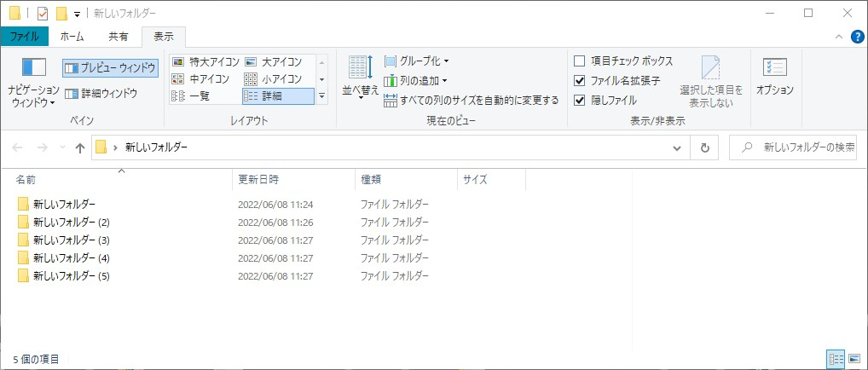
Task: Refresh the folder view
Action: click(x=704, y=147)
